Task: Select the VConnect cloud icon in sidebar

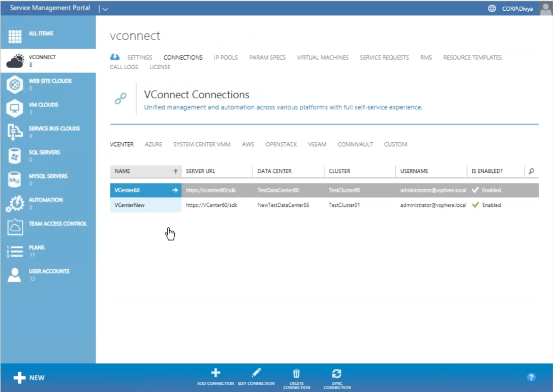Action: tap(15, 61)
